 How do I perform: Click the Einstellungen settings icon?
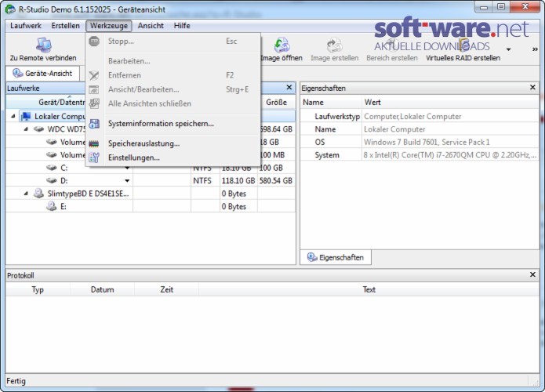pos(94,158)
